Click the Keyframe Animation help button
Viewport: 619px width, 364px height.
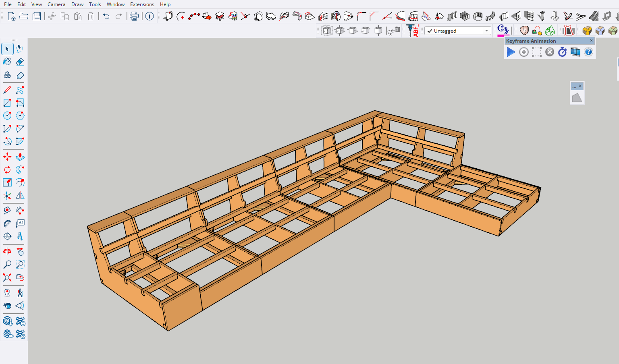coord(588,52)
